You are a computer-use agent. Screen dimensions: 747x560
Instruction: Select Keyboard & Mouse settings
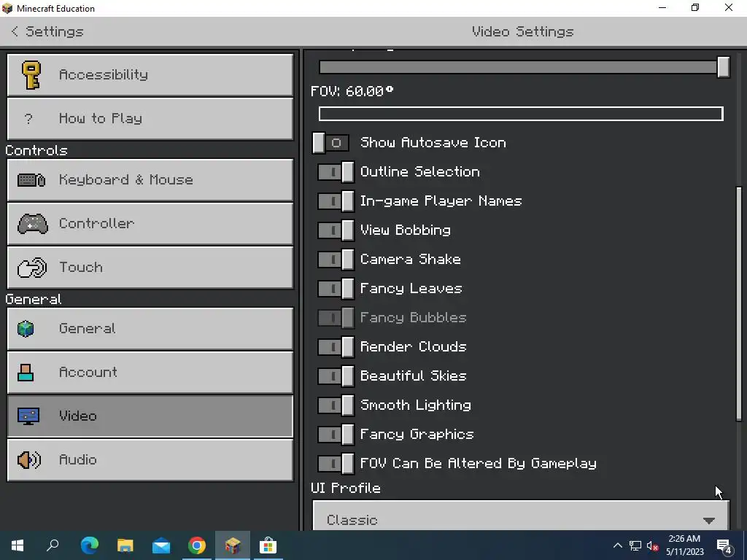(150, 180)
